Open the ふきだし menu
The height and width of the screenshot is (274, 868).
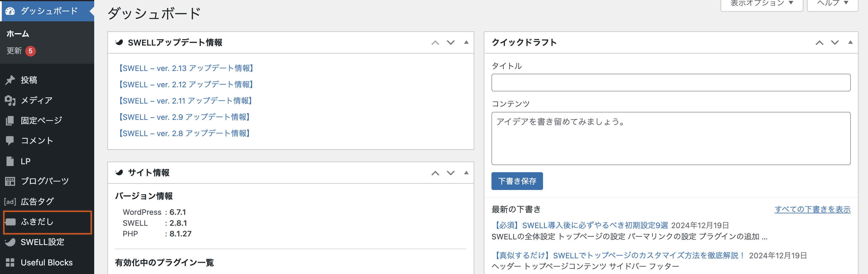[x=47, y=222]
